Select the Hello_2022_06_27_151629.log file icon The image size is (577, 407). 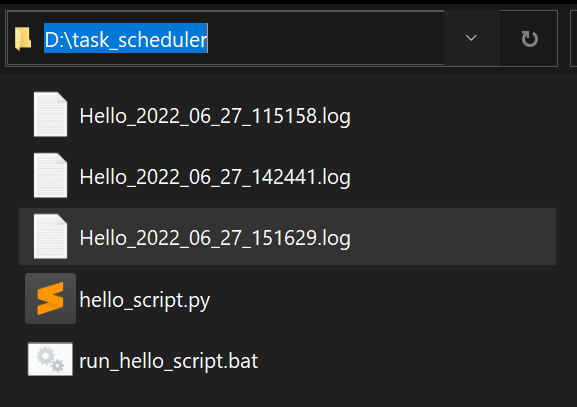click(50, 237)
